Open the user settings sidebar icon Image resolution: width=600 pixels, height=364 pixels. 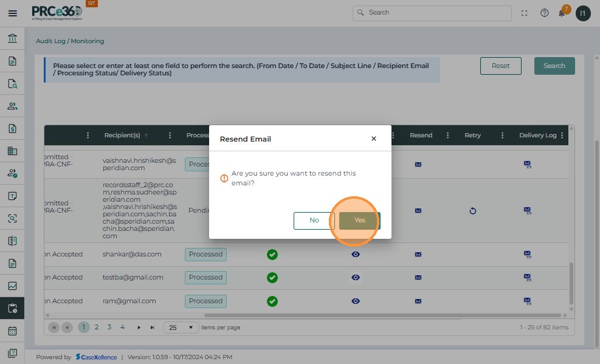click(x=12, y=174)
